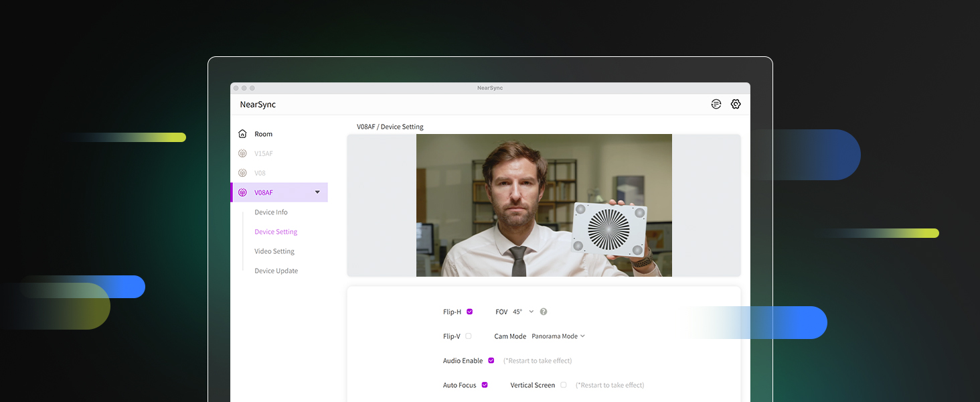Screen dimensions: 980x402
Task: Click the V15AF device icon
Action: [242, 153]
